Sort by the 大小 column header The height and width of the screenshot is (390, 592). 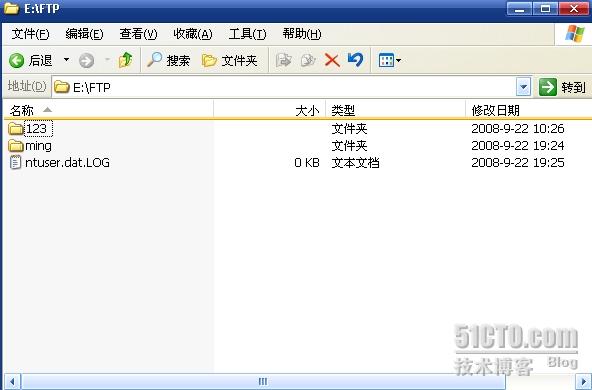(x=270, y=110)
